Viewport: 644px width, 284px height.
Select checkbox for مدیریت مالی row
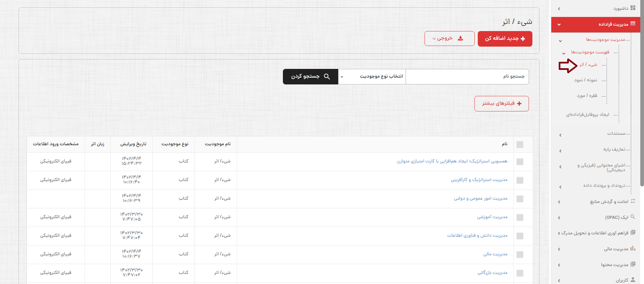pos(520,255)
